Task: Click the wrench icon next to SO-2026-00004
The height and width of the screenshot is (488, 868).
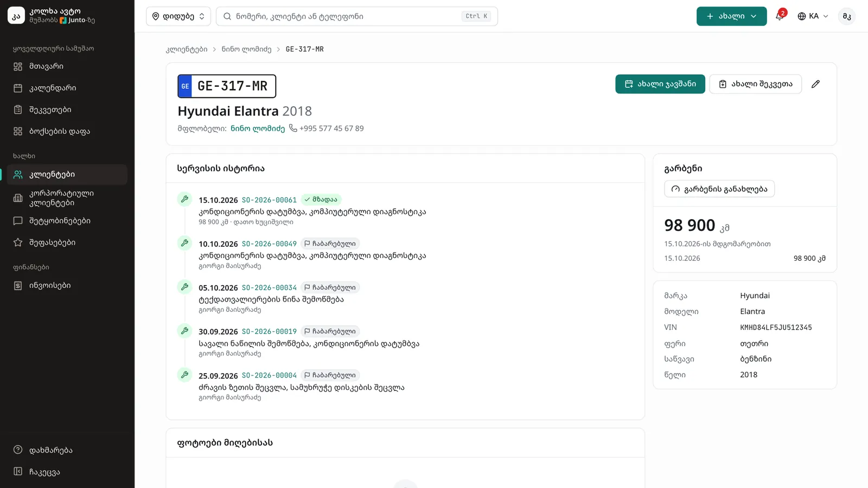Action: click(x=184, y=375)
